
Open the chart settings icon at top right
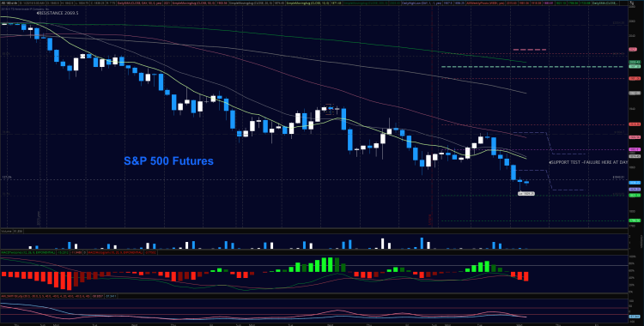point(633,3)
